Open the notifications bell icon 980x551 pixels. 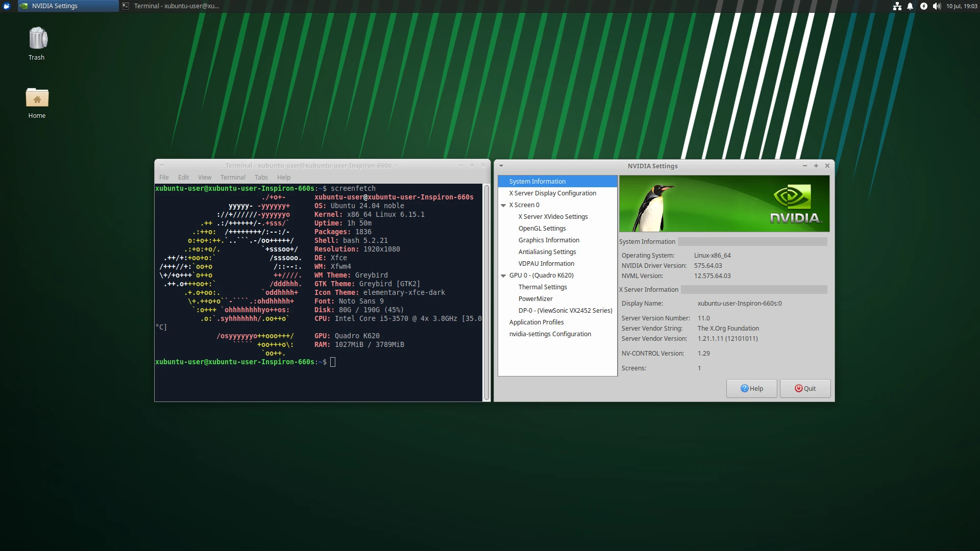[x=910, y=6]
